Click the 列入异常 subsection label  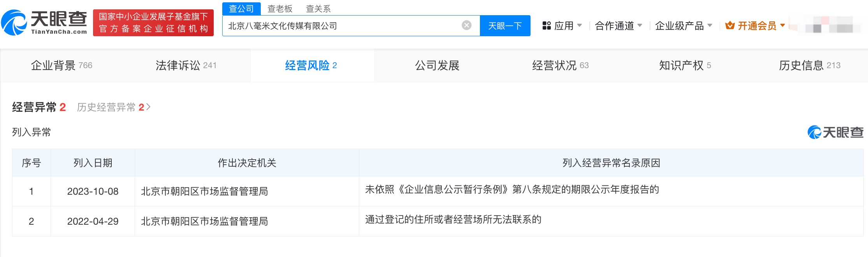[32, 132]
